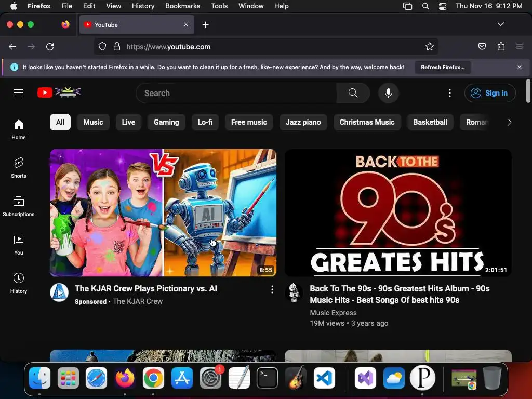Close the YouTube tab
The image size is (532, 399).
(x=186, y=24)
